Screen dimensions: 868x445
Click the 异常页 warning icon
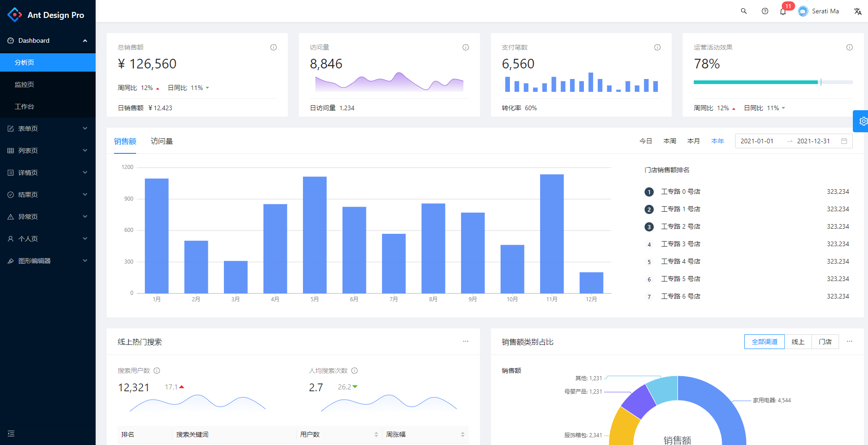point(11,217)
